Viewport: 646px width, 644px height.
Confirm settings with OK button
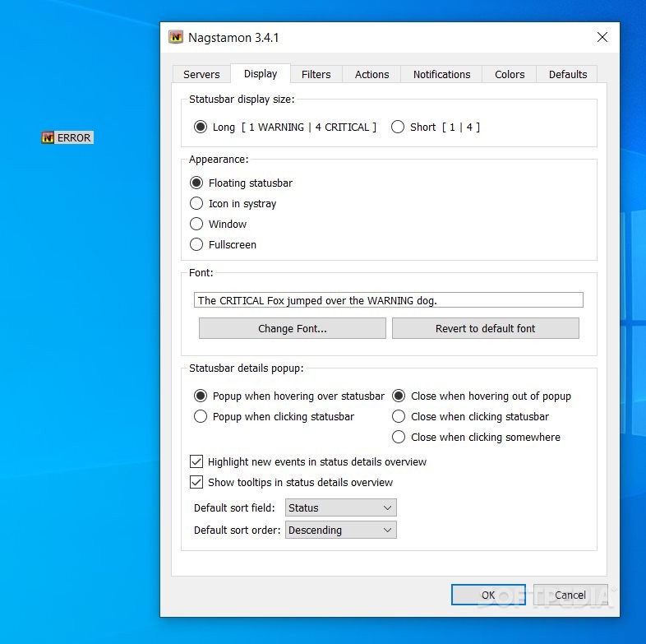[488, 595]
